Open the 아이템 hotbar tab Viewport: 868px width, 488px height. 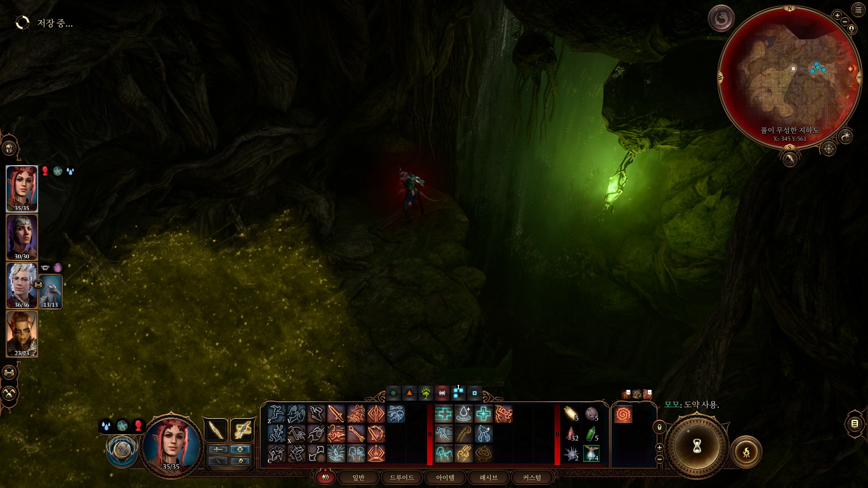[445, 477]
